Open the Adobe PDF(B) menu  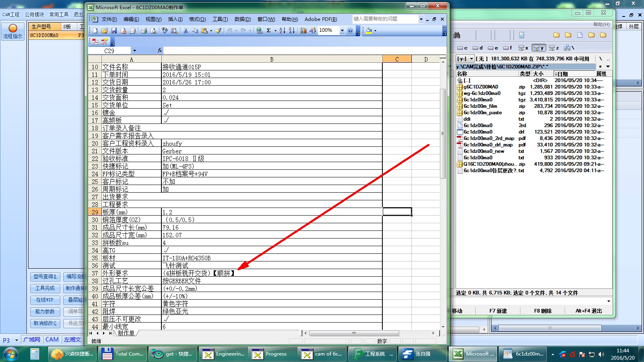pyautogui.click(x=320, y=19)
